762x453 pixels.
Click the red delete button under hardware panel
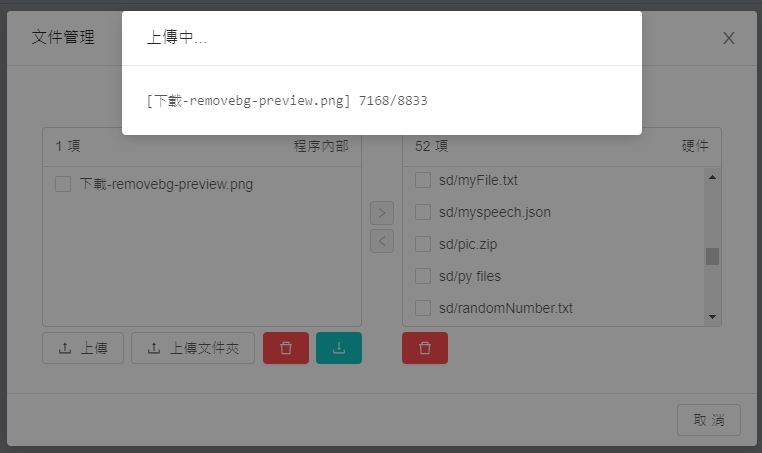(x=425, y=348)
